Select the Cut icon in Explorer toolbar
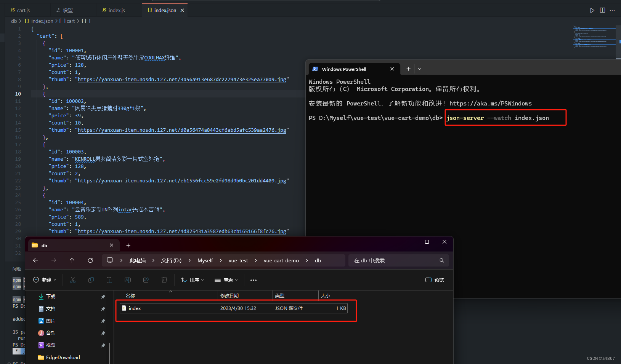The image size is (621, 364). 73,280
